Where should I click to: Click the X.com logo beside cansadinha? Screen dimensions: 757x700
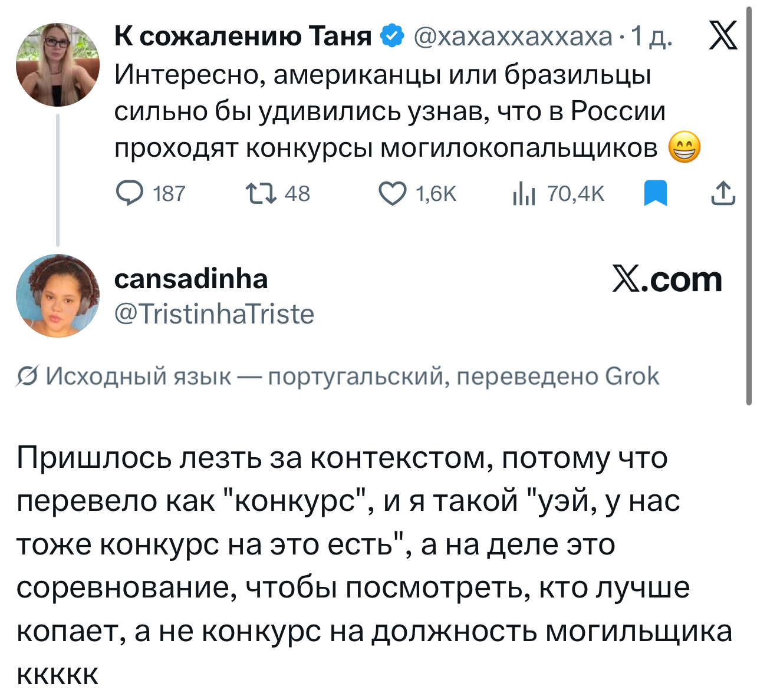[667, 280]
